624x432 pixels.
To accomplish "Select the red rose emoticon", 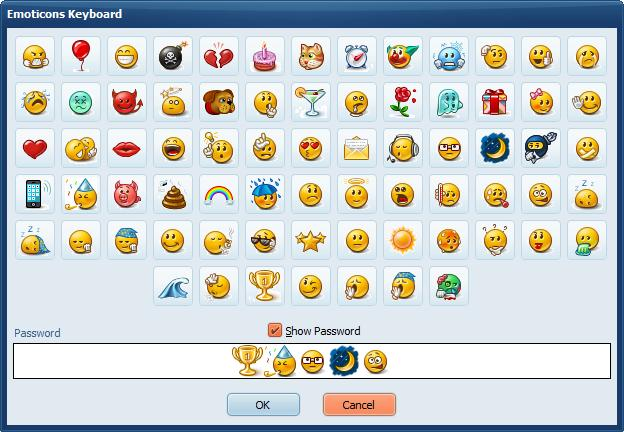I will (x=403, y=102).
